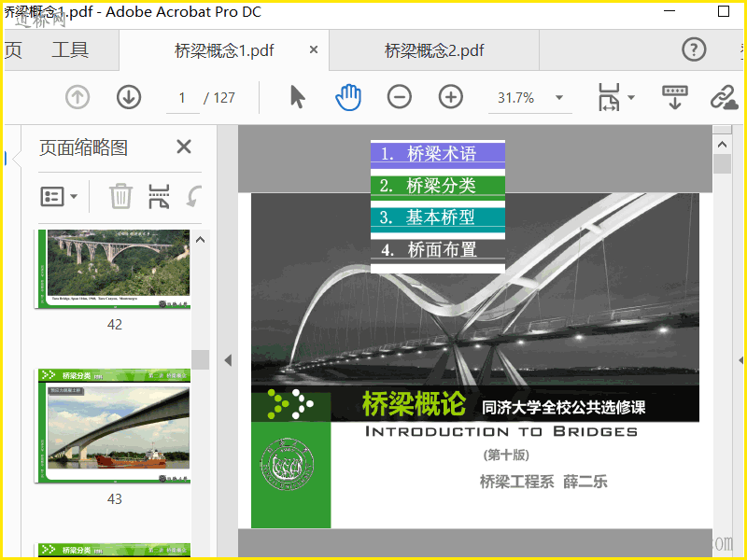The image size is (747, 560).
Task: Open thumbnail options list icon
Action: click(x=52, y=196)
